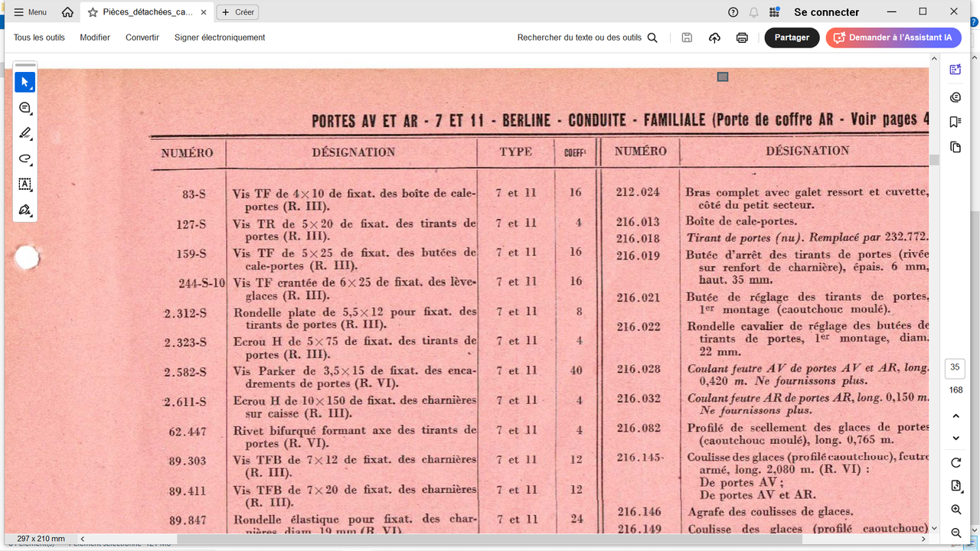Click the magnifying glass search icon
Image resolution: width=980 pixels, height=551 pixels.
[652, 37]
